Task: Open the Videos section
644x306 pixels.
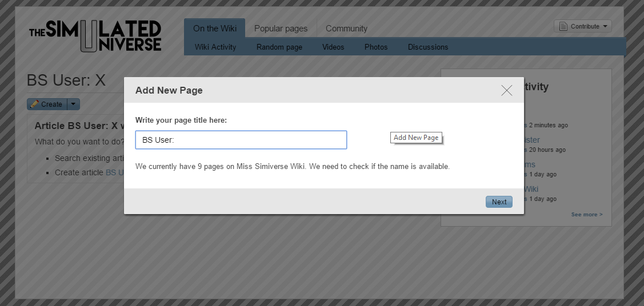Action: pyautogui.click(x=333, y=47)
